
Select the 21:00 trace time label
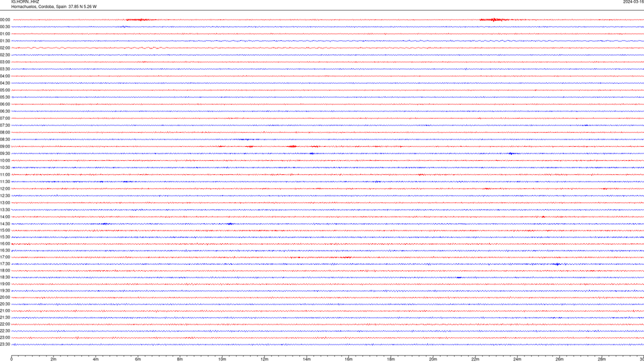click(5, 310)
